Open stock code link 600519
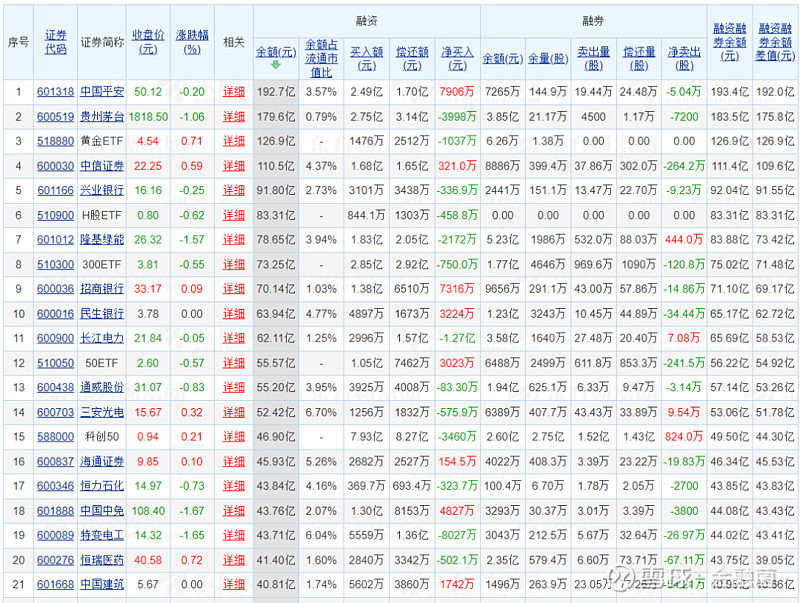The width and height of the screenshot is (800, 603). point(56,117)
